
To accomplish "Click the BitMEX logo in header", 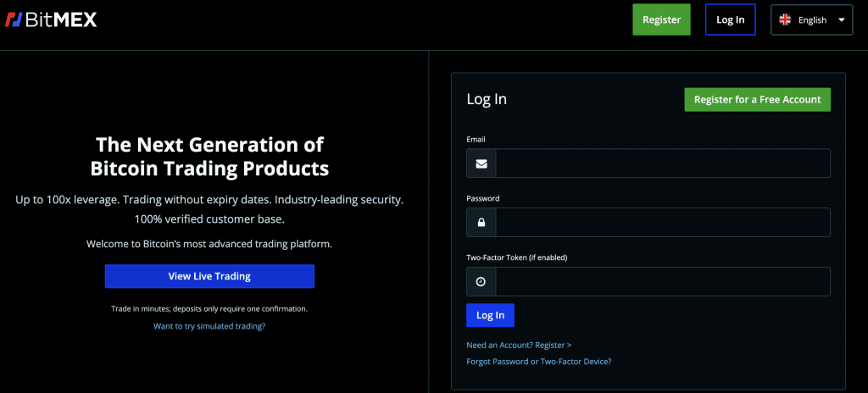I will pyautogui.click(x=51, y=20).
